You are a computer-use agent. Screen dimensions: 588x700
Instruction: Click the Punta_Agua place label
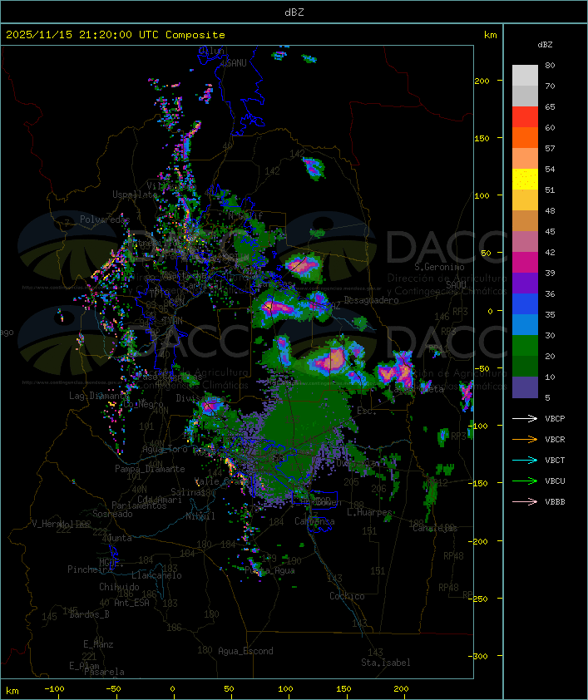269,570
